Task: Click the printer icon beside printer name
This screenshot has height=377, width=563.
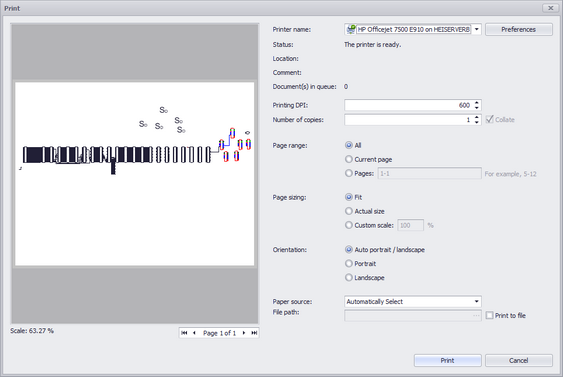Action: [350, 29]
